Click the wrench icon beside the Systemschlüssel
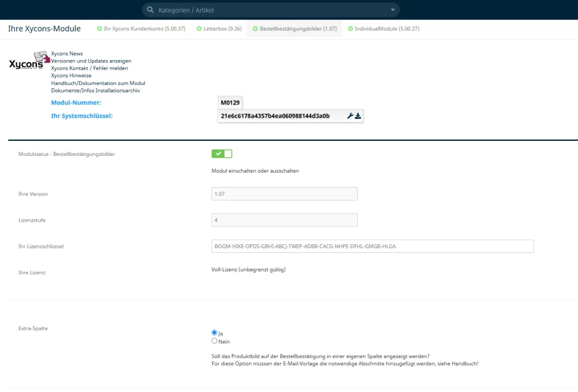The height and width of the screenshot is (392, 578). [x=350, y=116]
